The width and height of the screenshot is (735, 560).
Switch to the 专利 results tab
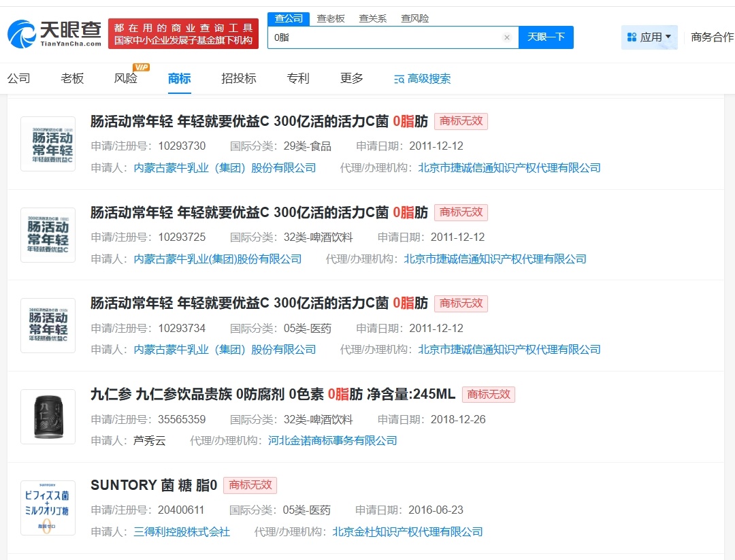tap(298, 78)
